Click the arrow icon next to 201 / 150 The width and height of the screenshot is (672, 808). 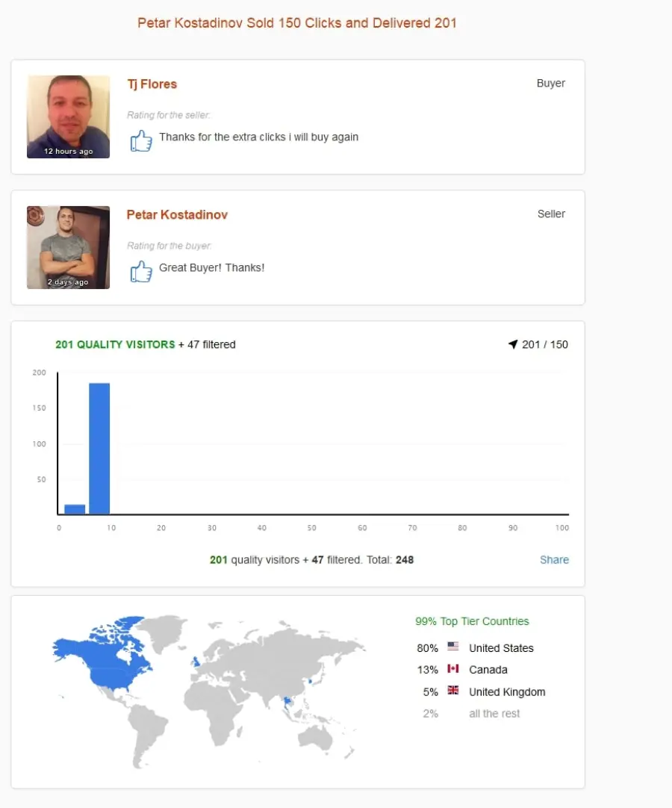513,344
